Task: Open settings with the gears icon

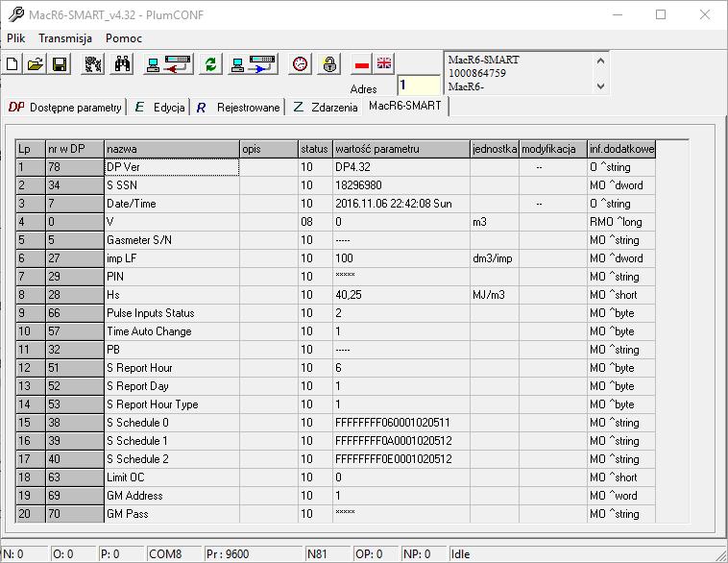Action: [x=93, y=64]
